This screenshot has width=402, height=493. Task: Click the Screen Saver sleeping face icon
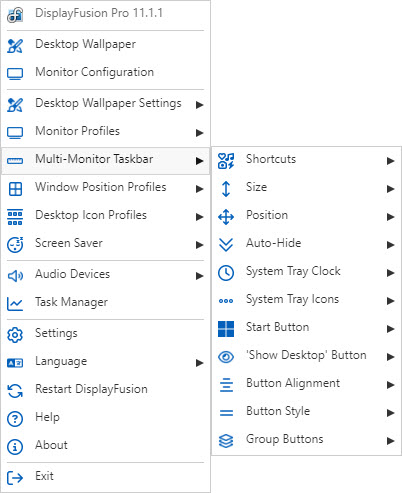(x=15, y=245)
